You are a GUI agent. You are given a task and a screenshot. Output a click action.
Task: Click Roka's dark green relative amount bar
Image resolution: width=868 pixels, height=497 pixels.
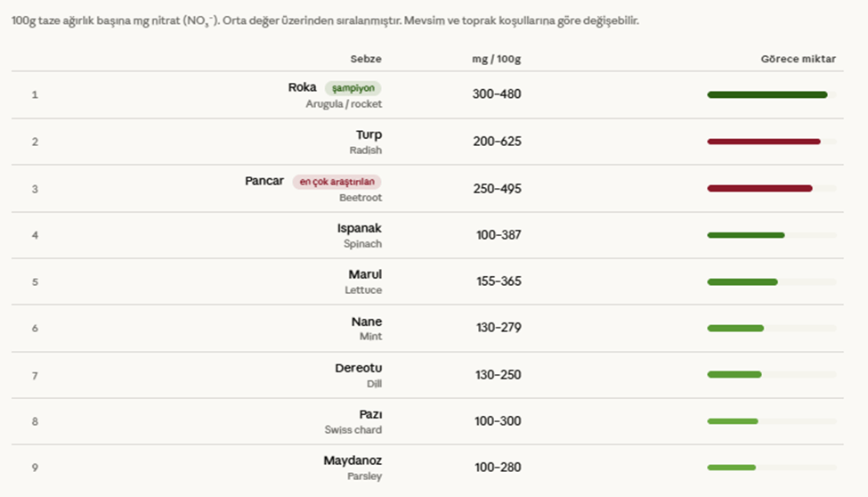(767, 94)
